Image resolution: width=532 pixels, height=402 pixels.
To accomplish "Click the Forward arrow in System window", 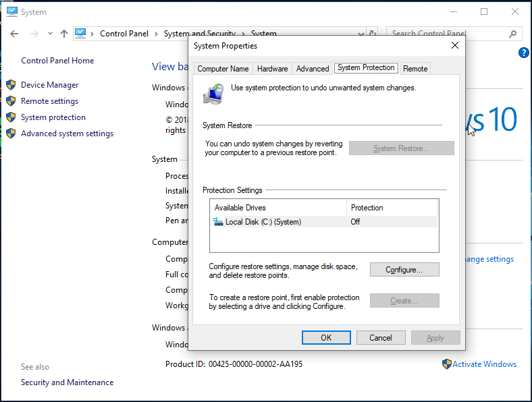I will click(34, 34).
